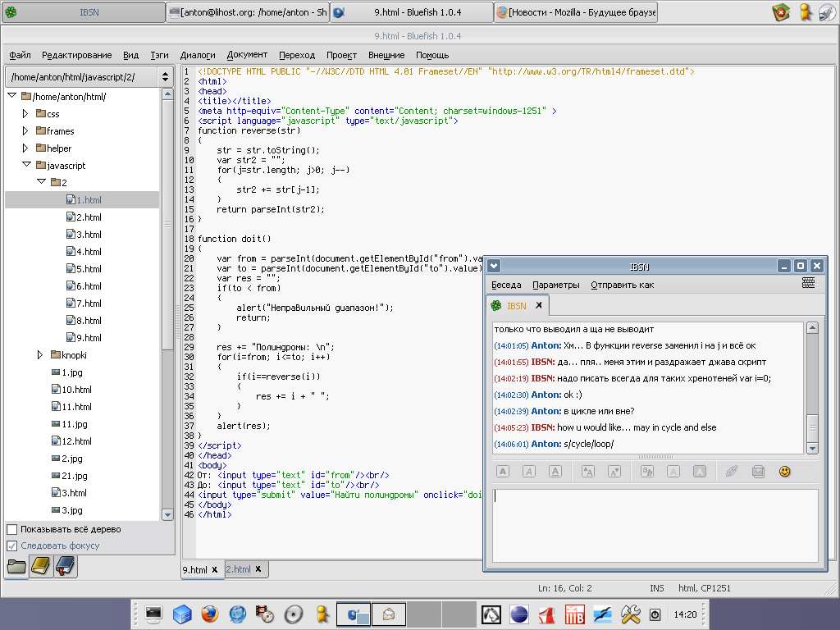Viewport: 840px width, 630px height.
Task: Open the blue bookmarks book panel
Action: point(66,566)
